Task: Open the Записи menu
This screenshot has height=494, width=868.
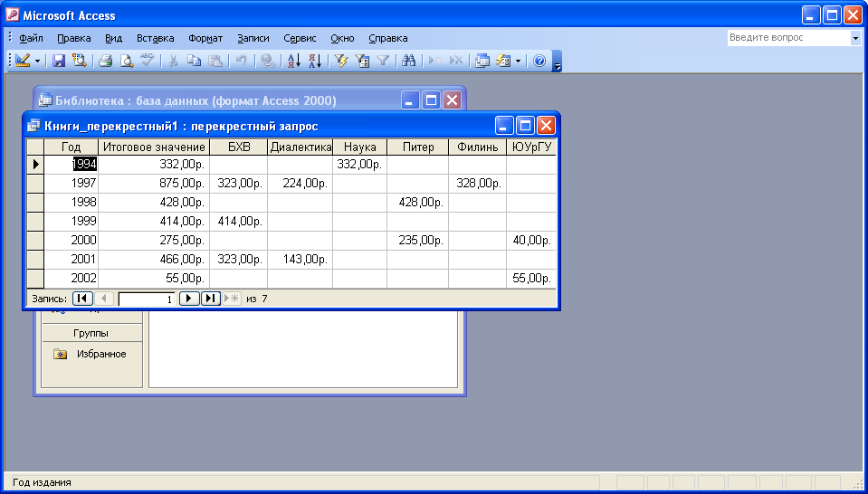Action: (x=253, y=38)
